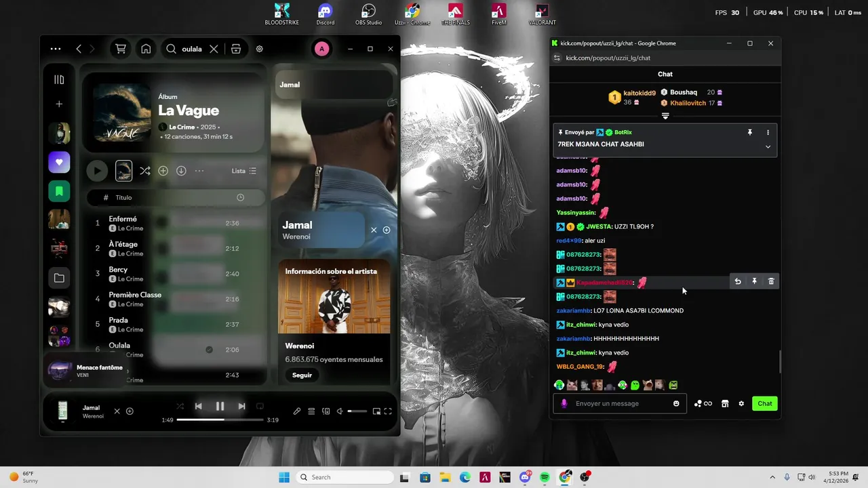Mute the Spotify volume speaker icon
Screen dimensions: 868x488
(340, 411)
